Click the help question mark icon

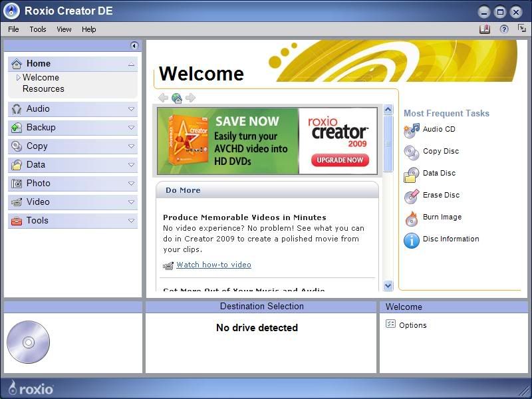[x=504, y=29]
